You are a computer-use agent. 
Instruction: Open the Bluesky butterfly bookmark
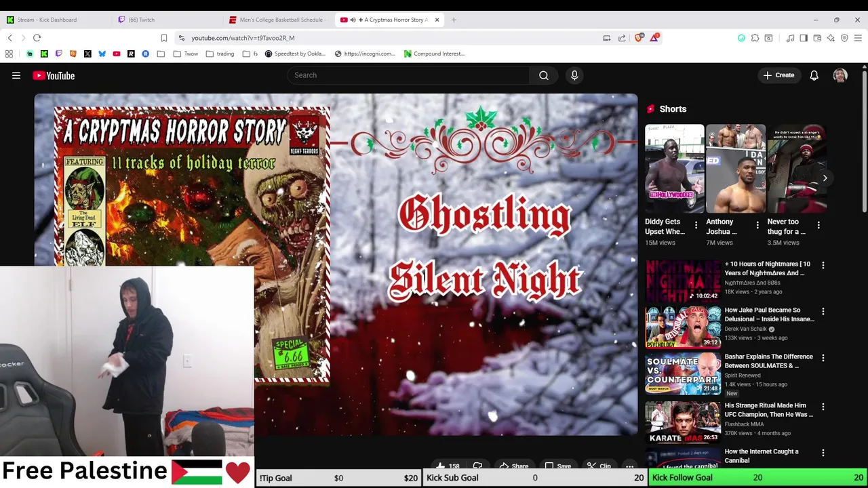[x=102, y=54]
